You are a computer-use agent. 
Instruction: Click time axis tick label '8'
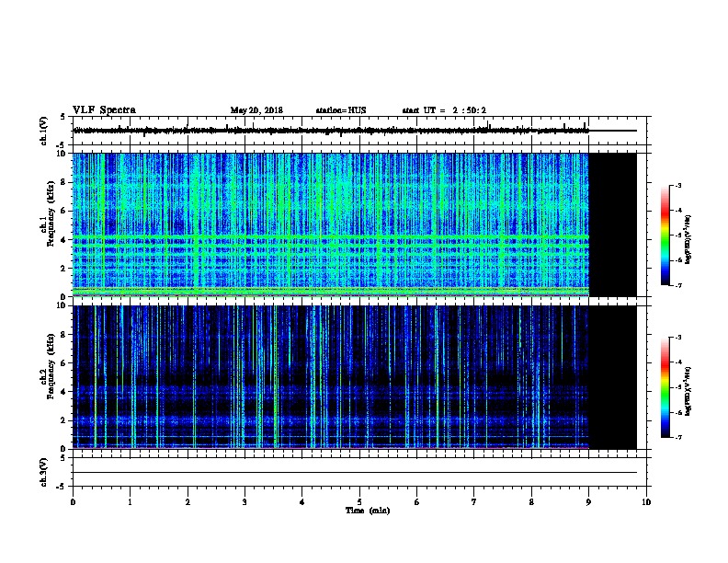pos(531,502)
